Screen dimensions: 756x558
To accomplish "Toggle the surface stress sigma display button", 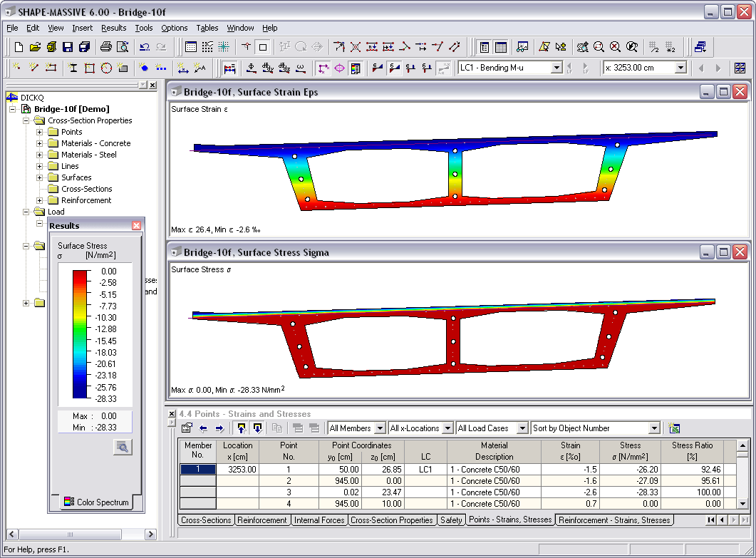I will [x=395, y=68].
